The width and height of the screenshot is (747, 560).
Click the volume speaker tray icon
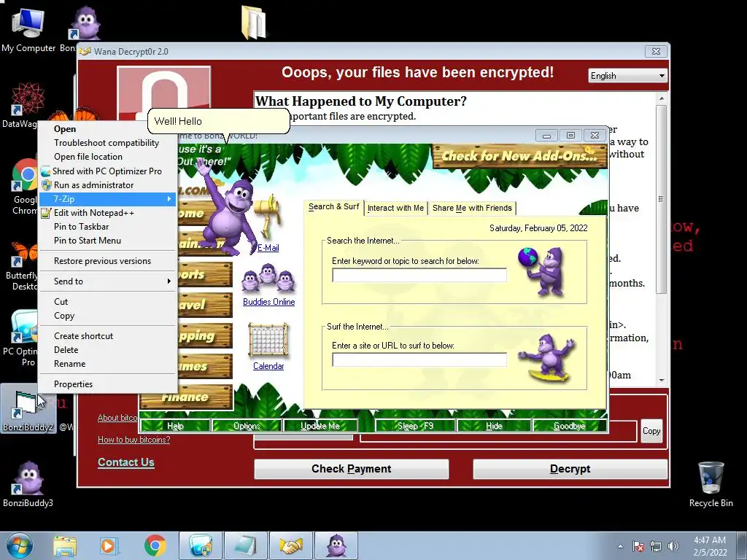[673, 546]
